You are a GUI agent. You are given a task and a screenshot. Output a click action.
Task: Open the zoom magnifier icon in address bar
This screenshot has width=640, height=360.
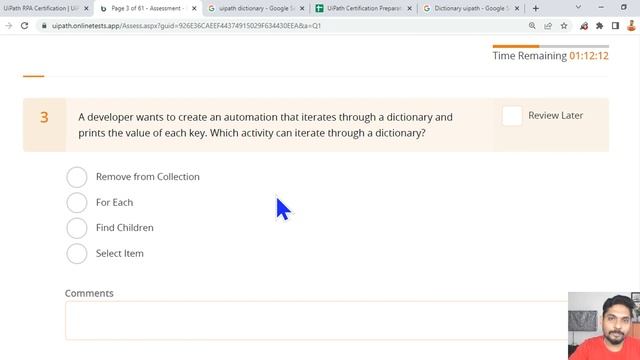532,26
